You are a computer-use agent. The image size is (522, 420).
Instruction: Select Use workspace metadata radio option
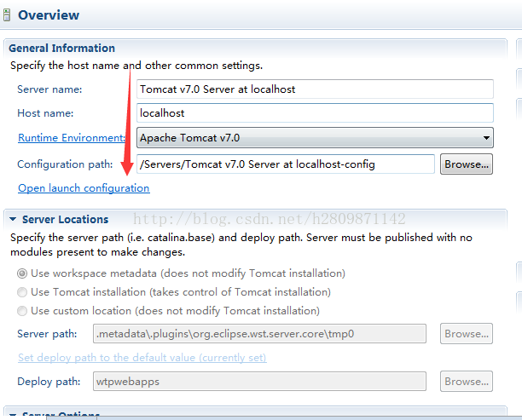coord(22,273)
